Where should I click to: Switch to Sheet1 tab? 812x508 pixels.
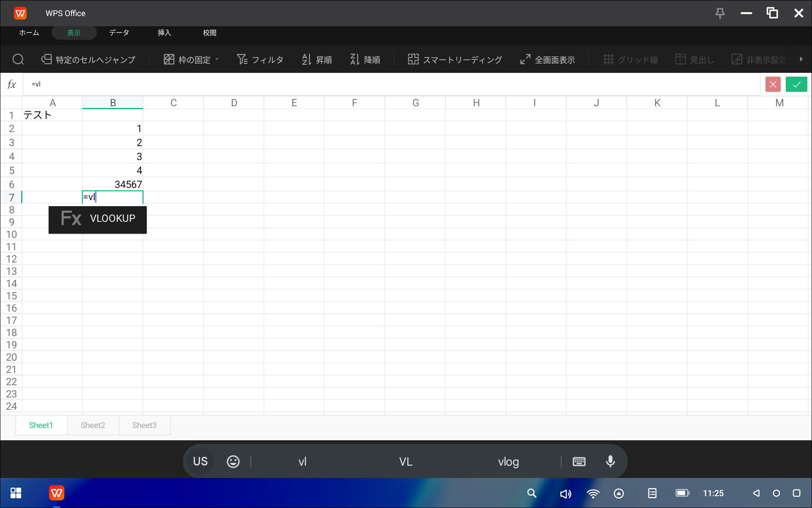coord(41,425)
